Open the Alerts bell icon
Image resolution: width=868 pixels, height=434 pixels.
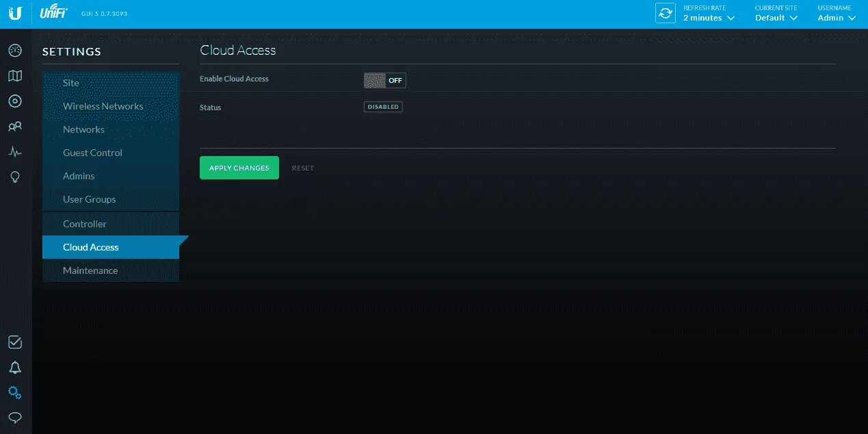pos(15,368)
